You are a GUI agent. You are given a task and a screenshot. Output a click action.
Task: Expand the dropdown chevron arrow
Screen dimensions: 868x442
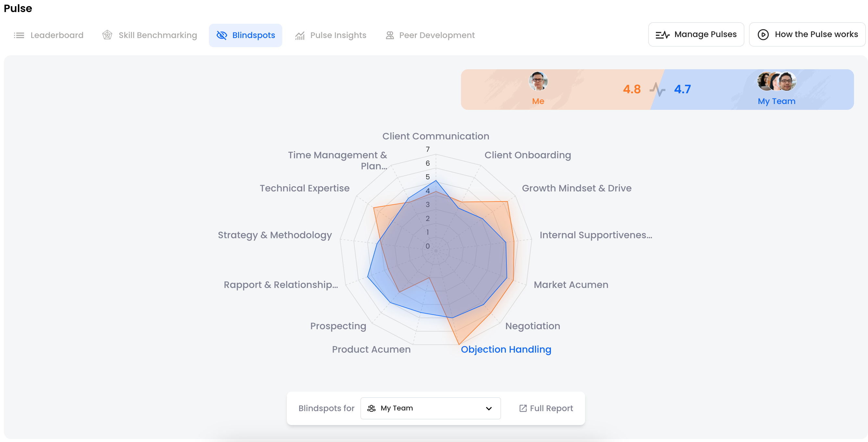(489, 409)
